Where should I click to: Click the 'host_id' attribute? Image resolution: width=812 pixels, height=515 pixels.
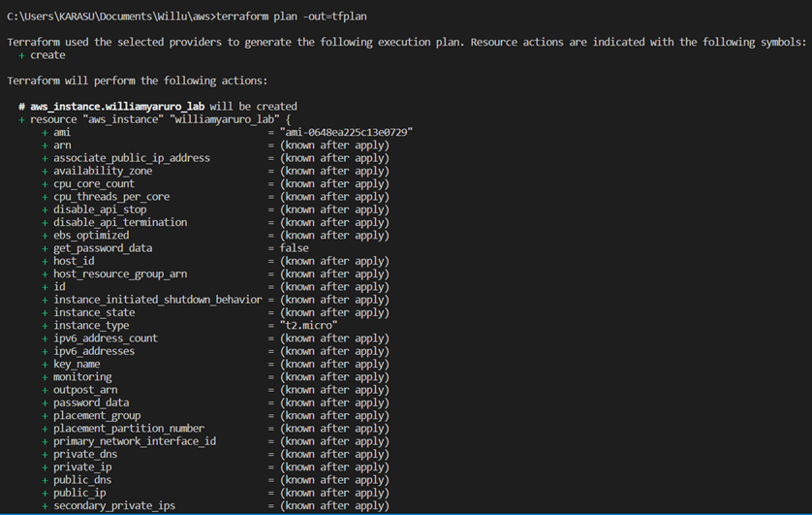[x=74, y=261]
